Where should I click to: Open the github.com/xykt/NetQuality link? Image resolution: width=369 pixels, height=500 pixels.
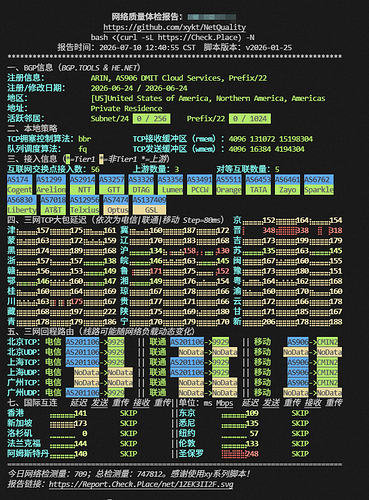[175, 27]
